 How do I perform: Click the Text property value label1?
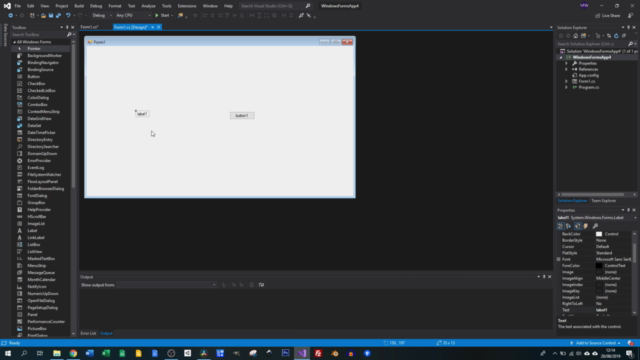point(602,310)
